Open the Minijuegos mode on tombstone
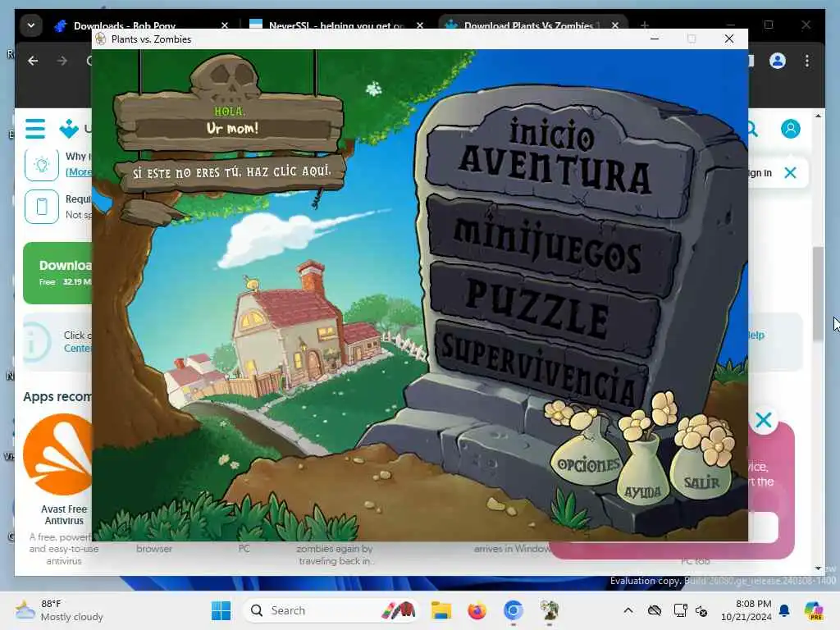The image size is (840, 630). click(552, 248)
